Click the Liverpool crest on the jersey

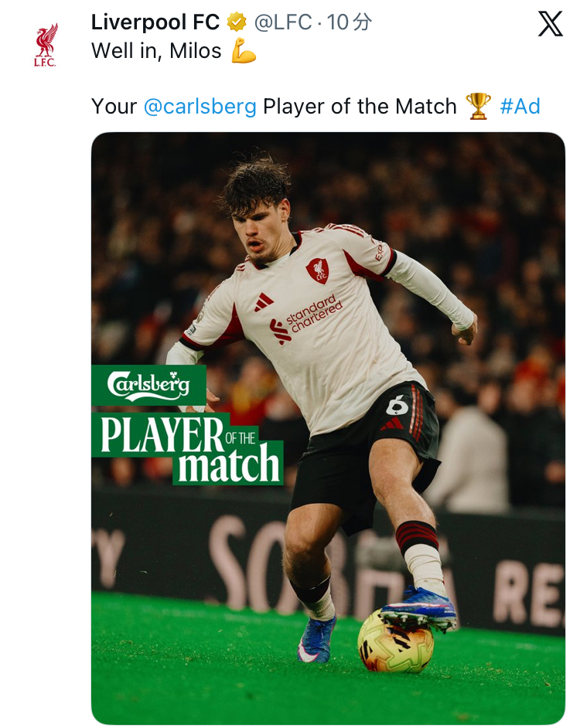click(317, 270)
